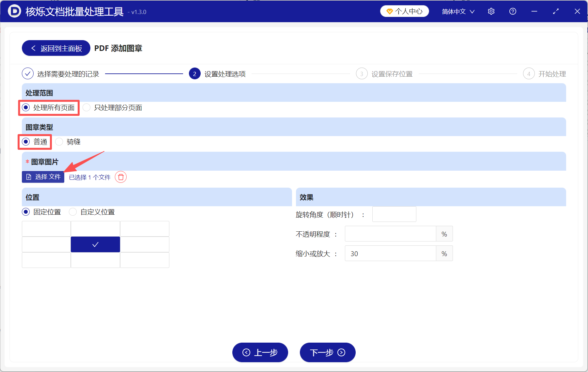This screenshot has height=372, width=588.
Task: Switch position mode to 自定义位置
Action: coord(73,212)
